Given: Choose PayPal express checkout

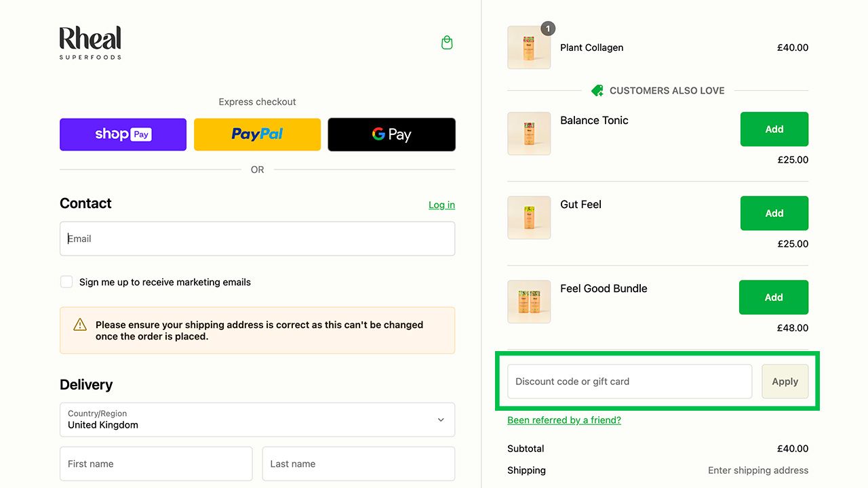Looking at the screenshot, I should coord(257,134).
